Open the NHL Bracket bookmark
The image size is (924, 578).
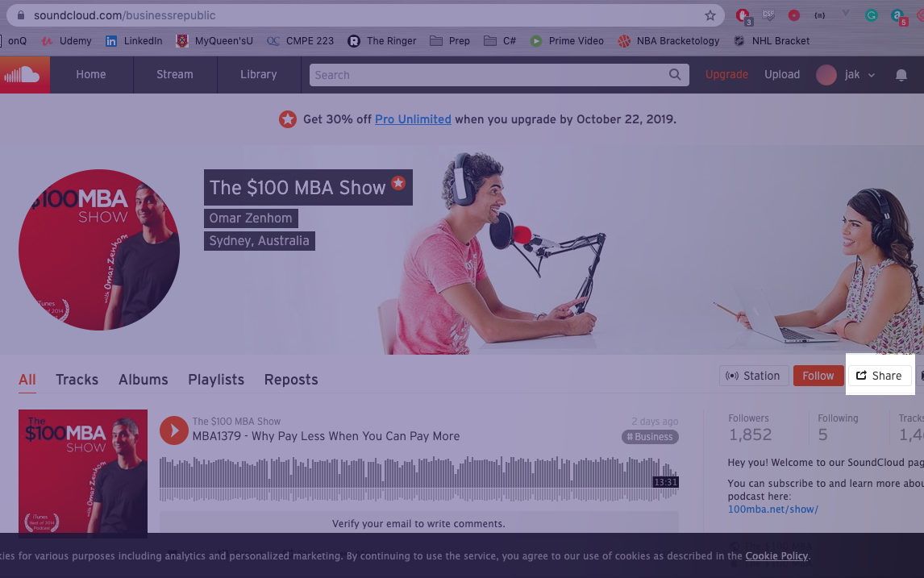pyautogui.click(x=772, y=40)
